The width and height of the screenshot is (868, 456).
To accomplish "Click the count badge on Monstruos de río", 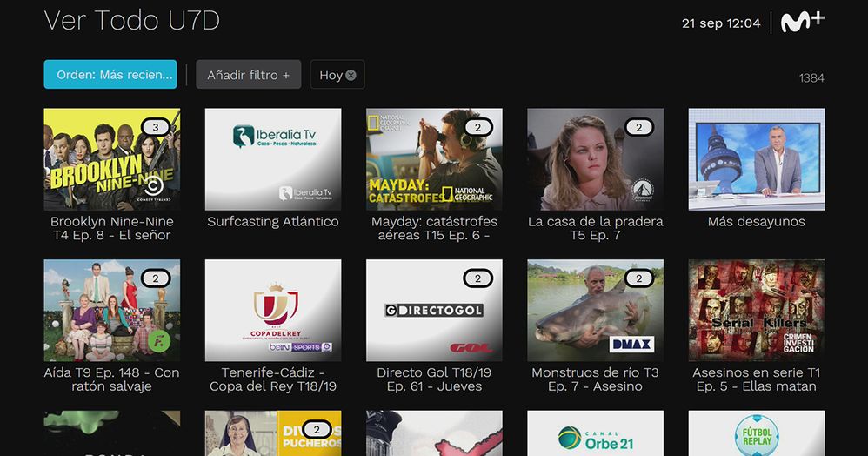I will (x=638, y=278).
